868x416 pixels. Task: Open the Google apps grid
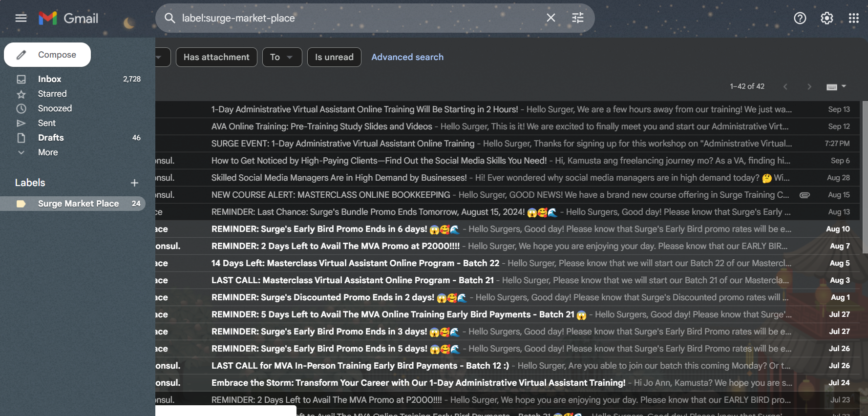pyautogui.click(x=853, y=18)
